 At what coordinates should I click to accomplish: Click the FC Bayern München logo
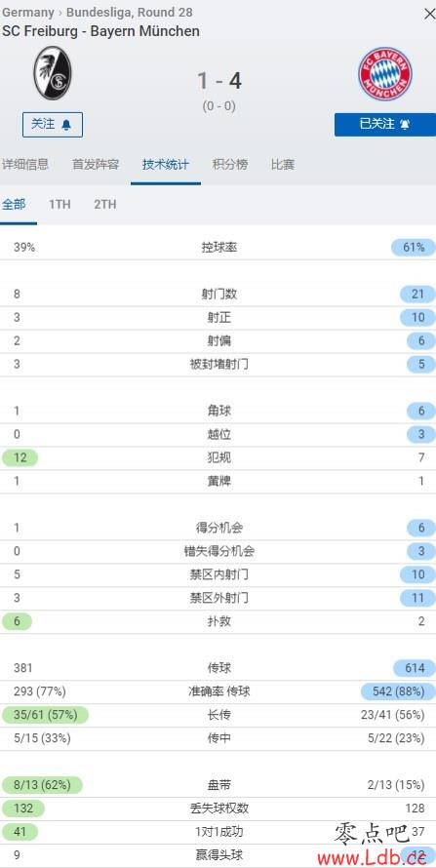(385, 73)
